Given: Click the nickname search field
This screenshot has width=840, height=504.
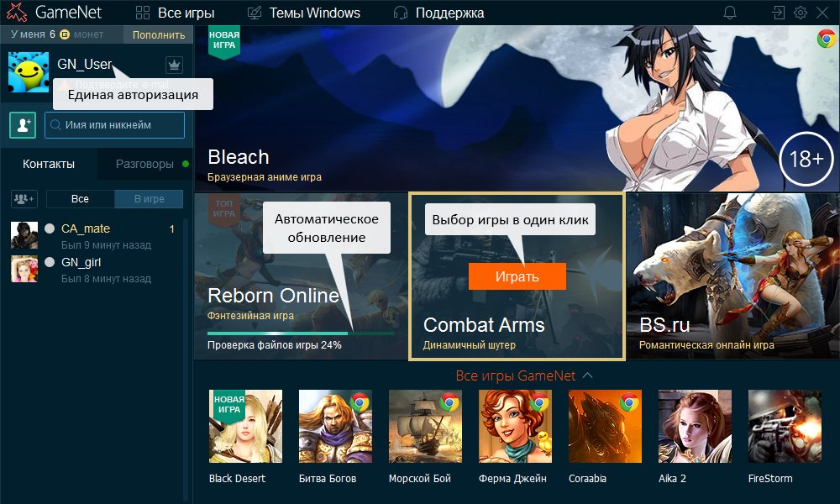Looking at the screenshot, I should [114, 125].
